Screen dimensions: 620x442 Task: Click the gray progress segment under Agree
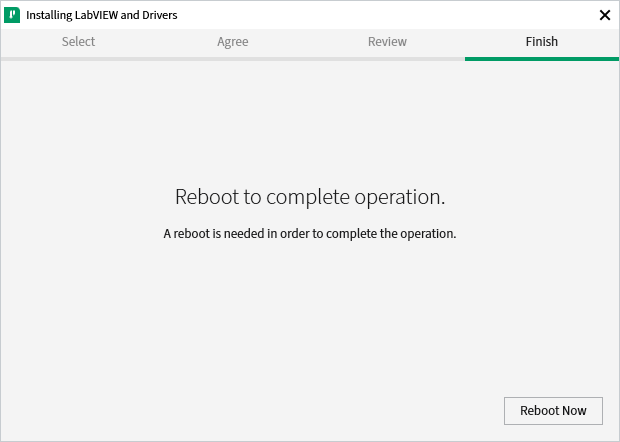tap(232, 59)
